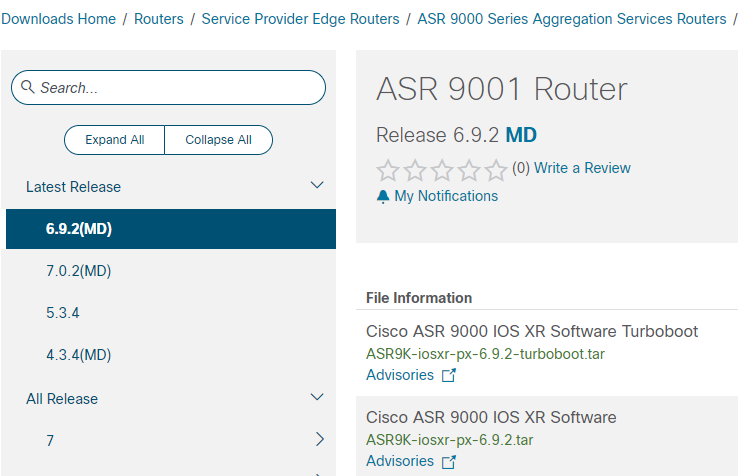738x476 pixels.
Task: Click the magnifying glass search icon
Action: (28, 87)
